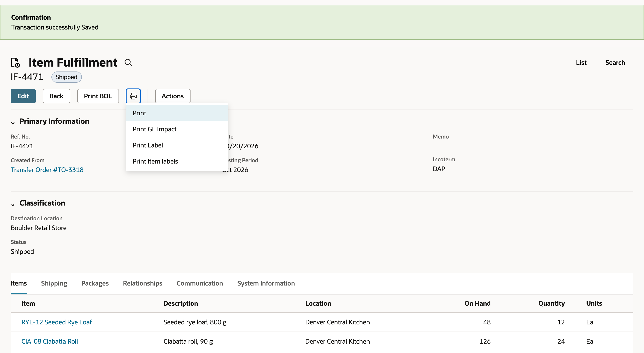This screenshot has height=353, width=644.
Task: Select the Items tab
Action: point(19,283)
